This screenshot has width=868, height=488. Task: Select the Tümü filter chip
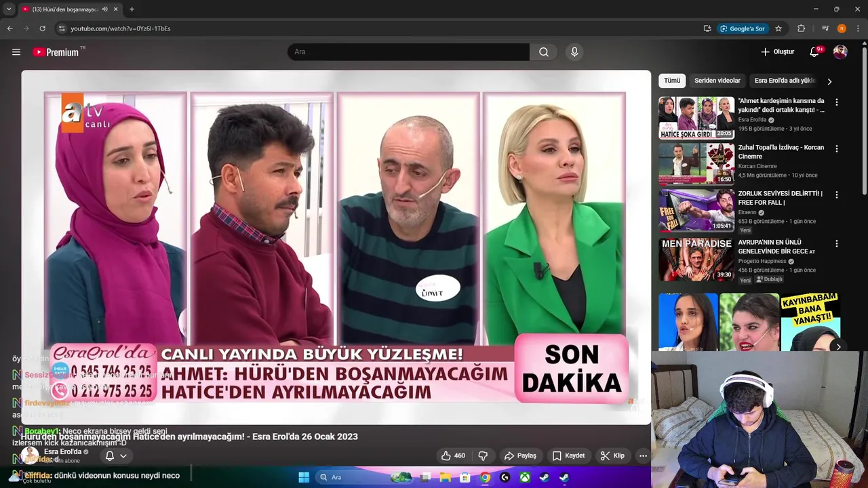(x=672, y=81)
